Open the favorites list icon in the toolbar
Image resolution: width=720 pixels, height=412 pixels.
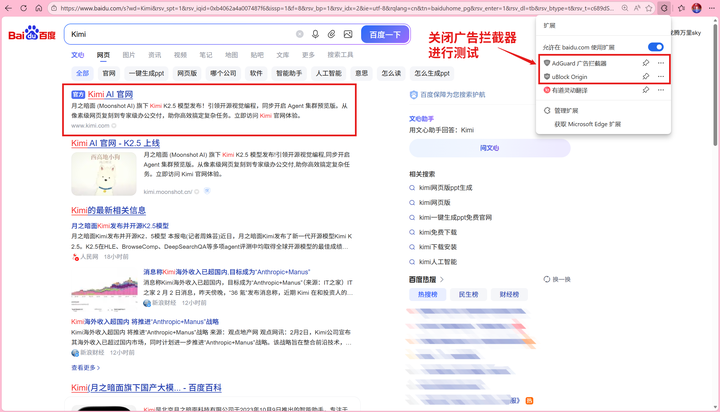point(681,8)
